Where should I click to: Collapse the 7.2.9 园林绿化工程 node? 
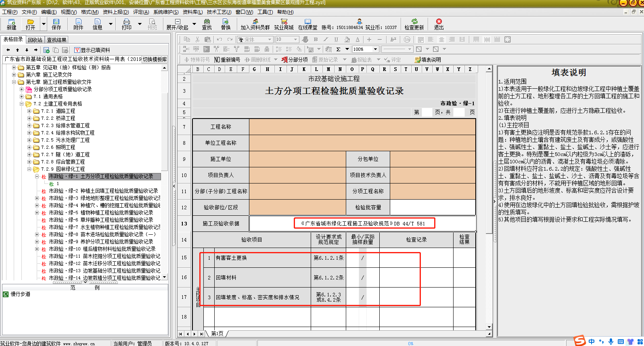pos(29,169)
